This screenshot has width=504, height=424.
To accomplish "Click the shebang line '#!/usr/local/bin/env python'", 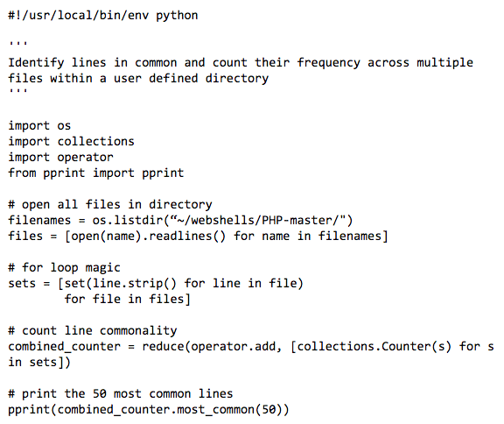I will [x=103, y=16].
